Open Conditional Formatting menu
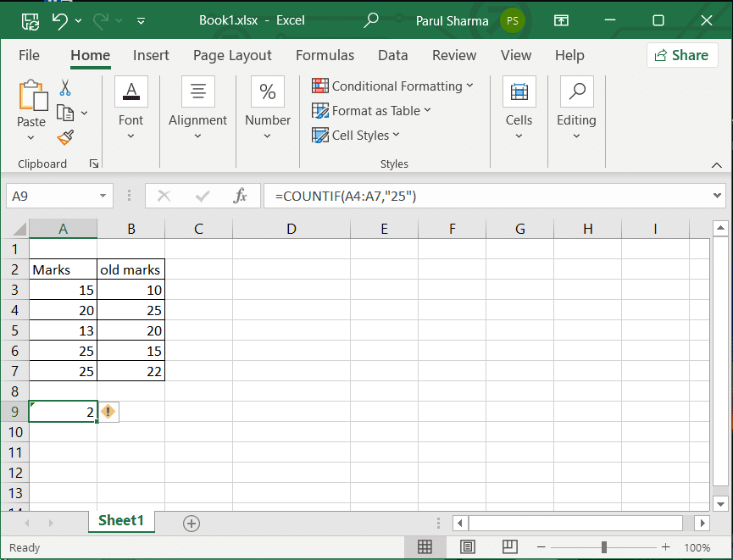The image size is (733, 560). click(392, 86)
